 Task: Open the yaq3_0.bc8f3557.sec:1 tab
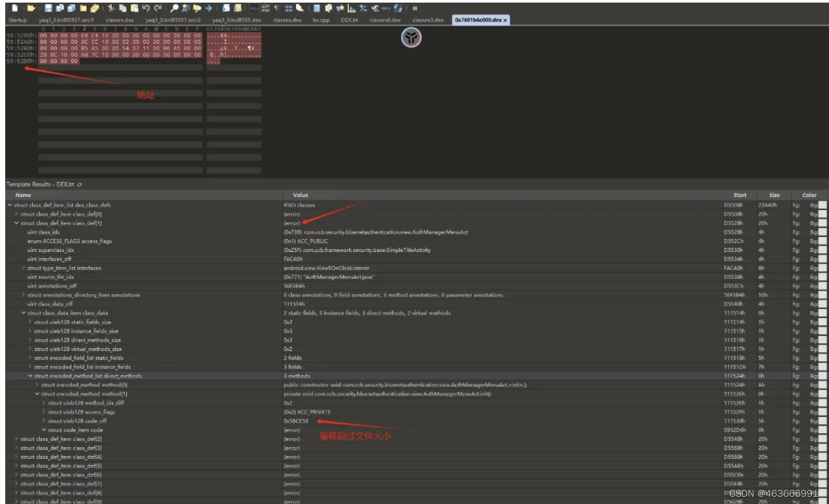(66, 20)
